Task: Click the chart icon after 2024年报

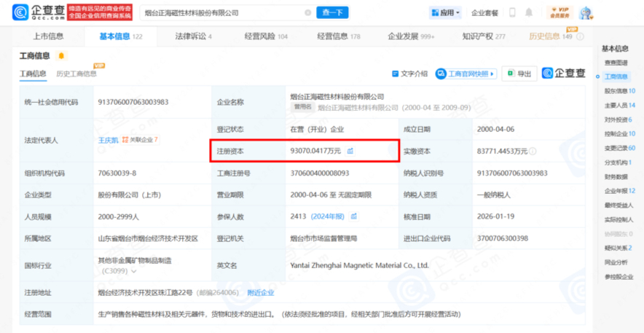Action: pyautogui.click(x=354, y=216)
